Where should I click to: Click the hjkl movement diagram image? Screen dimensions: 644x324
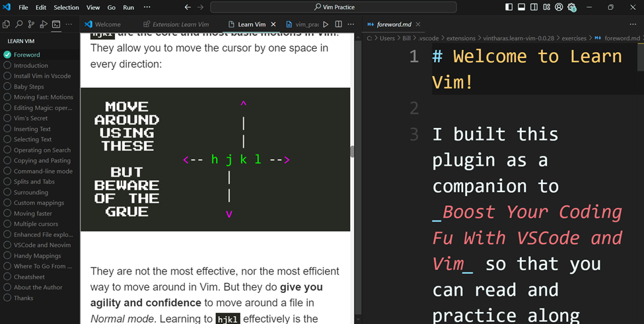[215, 159]
